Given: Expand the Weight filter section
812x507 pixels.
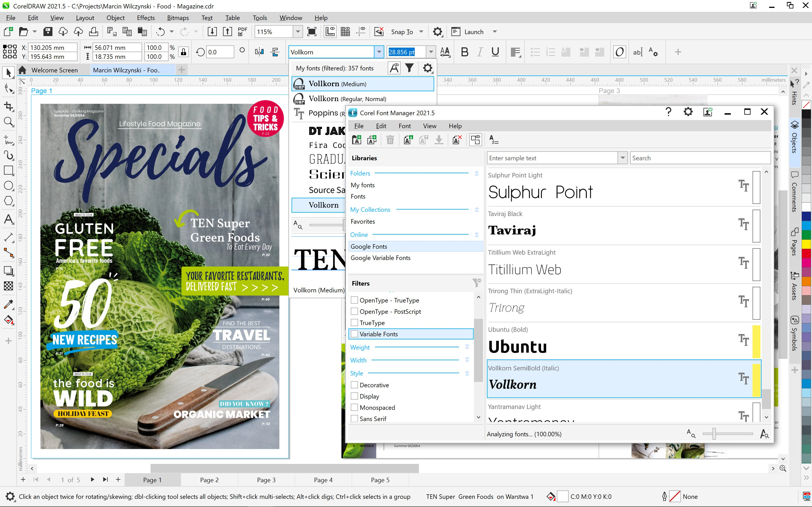Looking at the screenshot, I should 467,347.
